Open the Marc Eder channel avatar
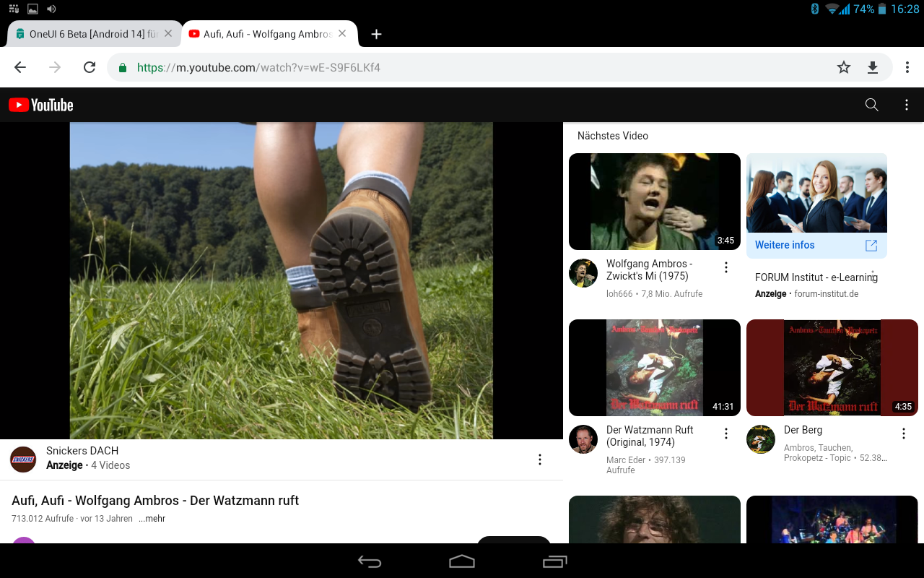The width and height of the screenshot is (924, 578). coord(583,439)
